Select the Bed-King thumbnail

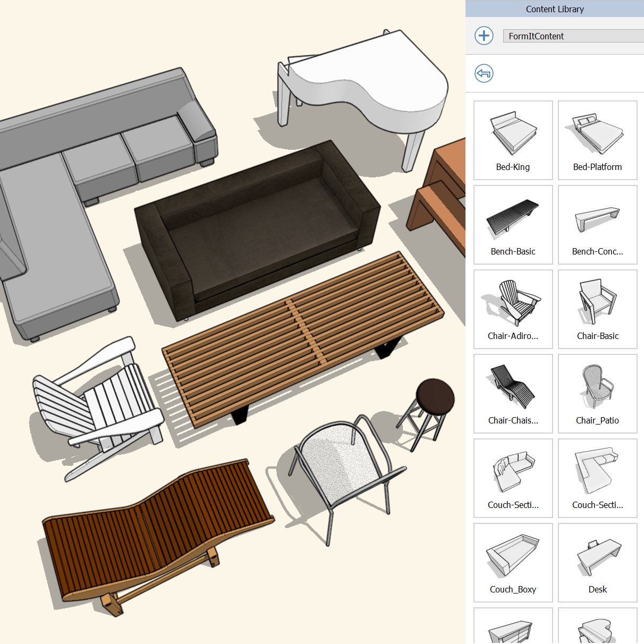513,140
